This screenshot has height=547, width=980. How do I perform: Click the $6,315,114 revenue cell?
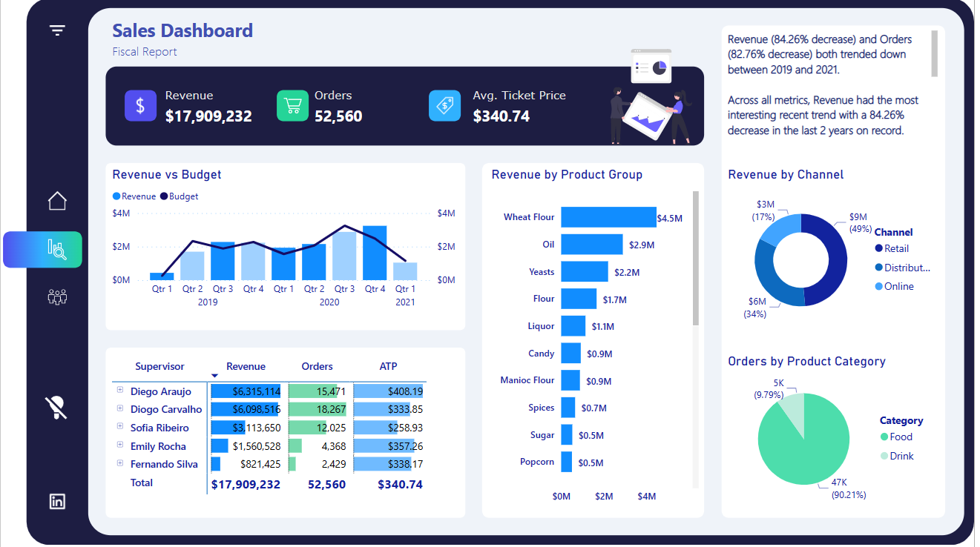(x=246, y=391)
